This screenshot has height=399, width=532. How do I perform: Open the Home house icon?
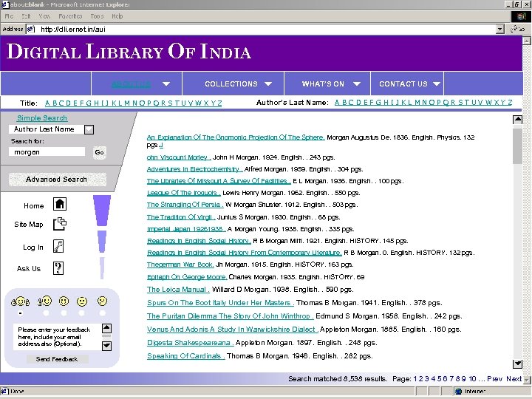(x=60, y=204)
